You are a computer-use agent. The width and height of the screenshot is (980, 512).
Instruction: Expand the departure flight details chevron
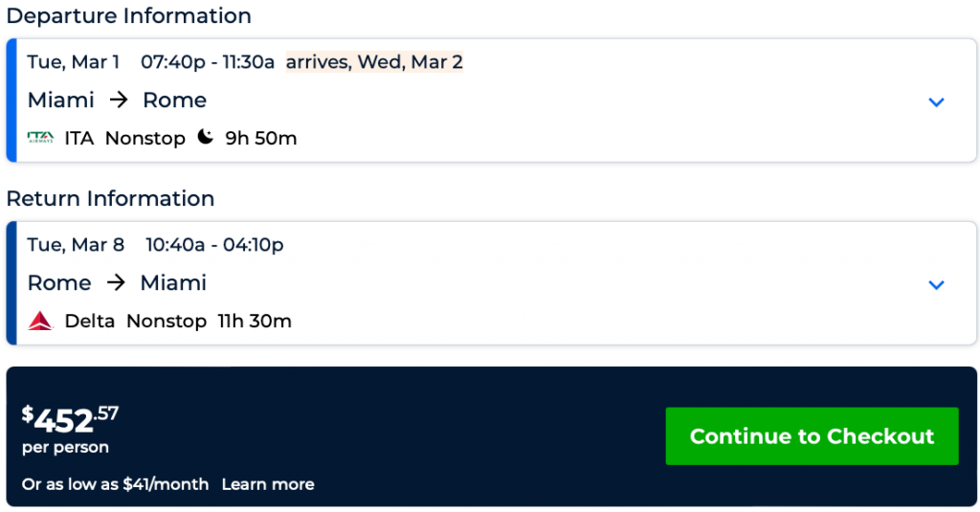(936, 102)
